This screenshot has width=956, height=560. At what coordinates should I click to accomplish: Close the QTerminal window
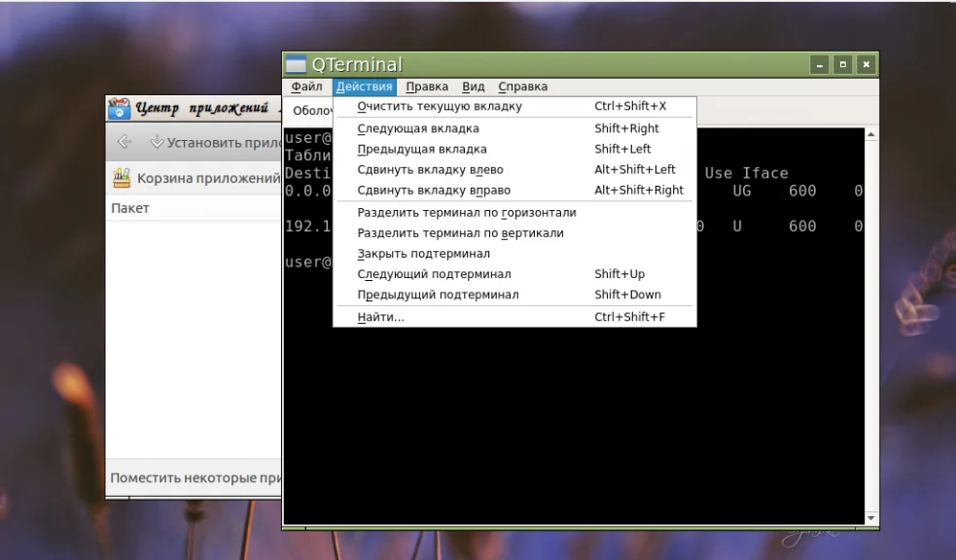866,64
